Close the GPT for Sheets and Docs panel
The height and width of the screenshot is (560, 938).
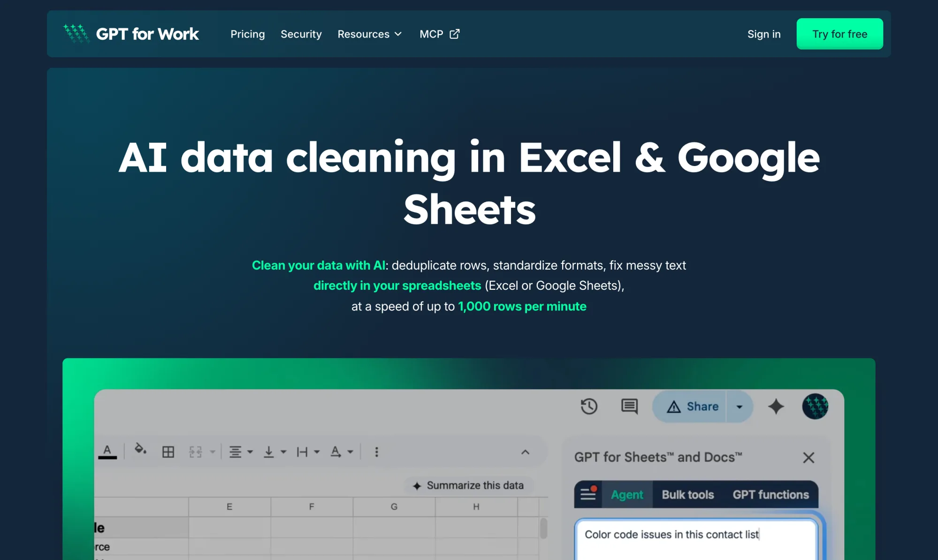click(808, 457)
